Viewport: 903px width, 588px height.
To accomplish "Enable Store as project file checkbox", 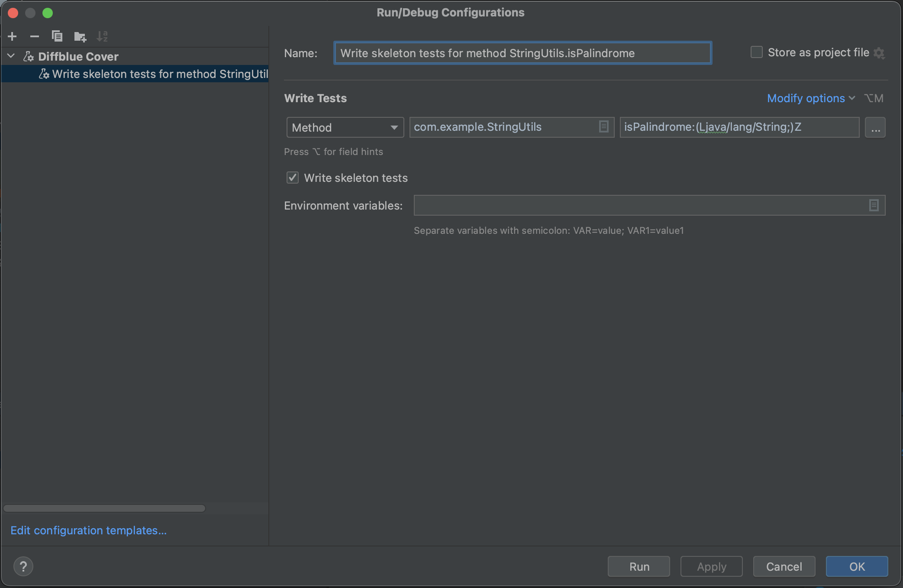I will point(756,52).
